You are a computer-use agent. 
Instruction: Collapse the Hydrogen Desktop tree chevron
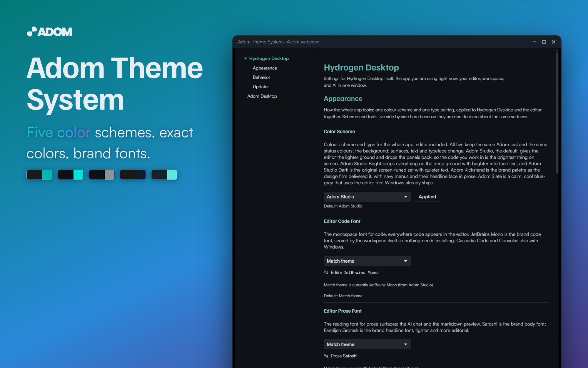point(245,58)
